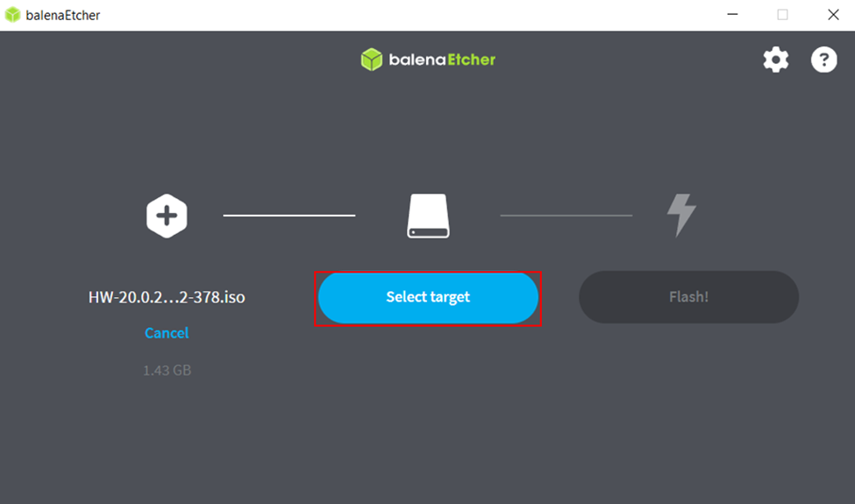Click the progress line between plus and drive

289,216
